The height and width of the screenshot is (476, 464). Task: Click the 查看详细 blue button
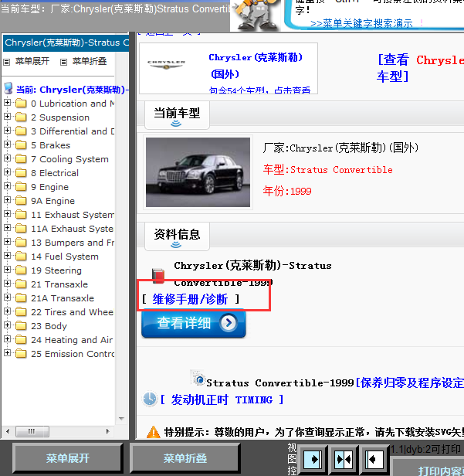[x=194, y=324]
